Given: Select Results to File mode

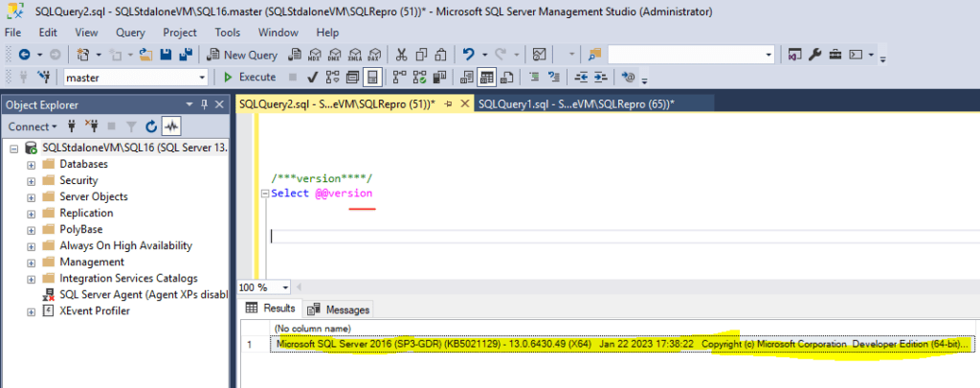Looking at the screenshot, I should point(507,77).
